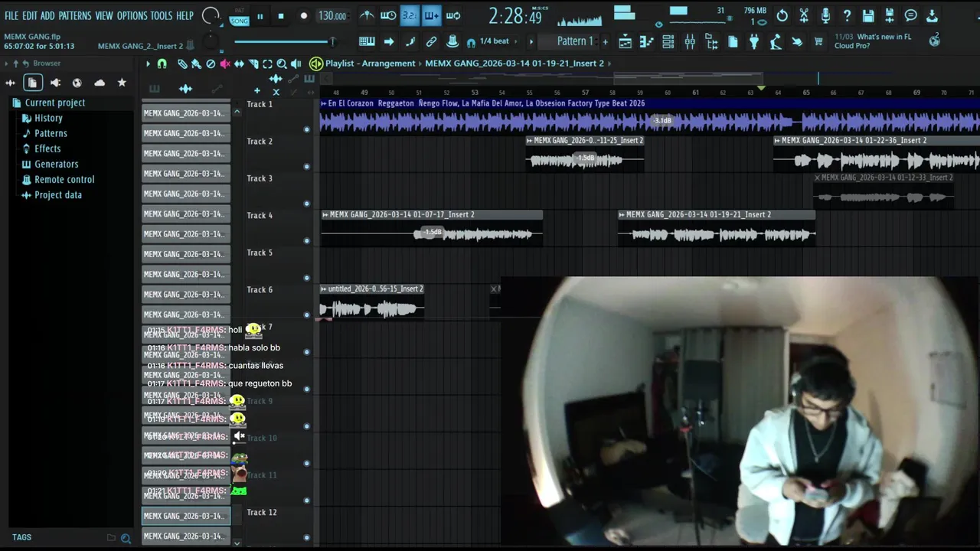Viewport: 980px width, 551px height.
Task: Pause the song playback
Action: click(260, 16)
